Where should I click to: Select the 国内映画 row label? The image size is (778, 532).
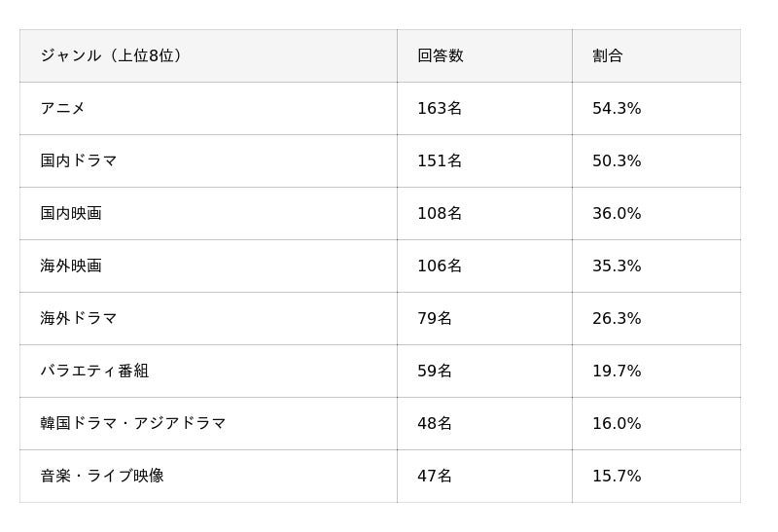click(71, 214)
